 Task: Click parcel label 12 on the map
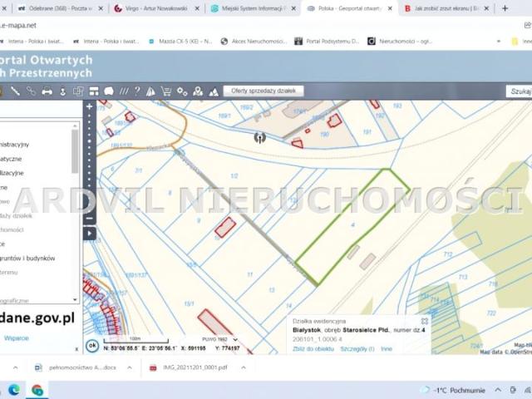coord(272,290)
